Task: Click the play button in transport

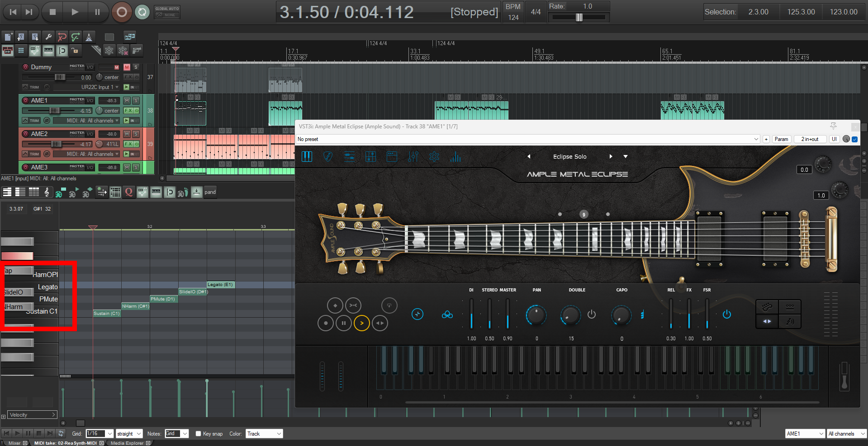Action: pos(75,12)
